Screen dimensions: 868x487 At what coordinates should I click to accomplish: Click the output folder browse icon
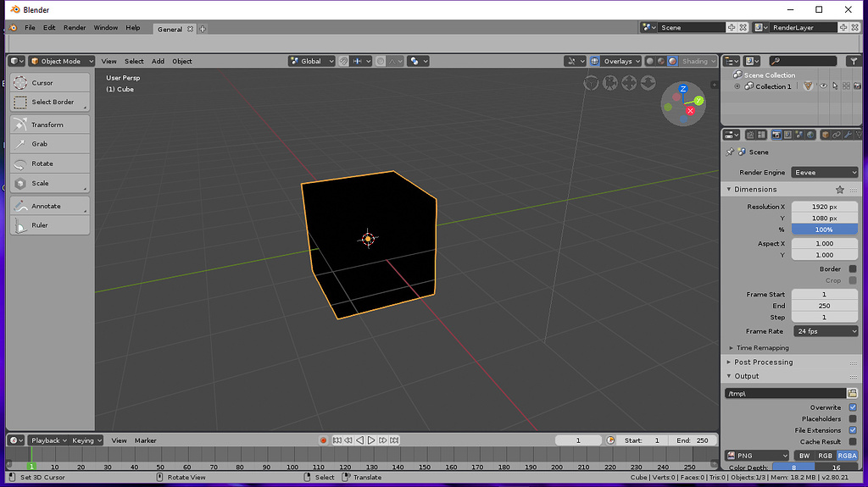(x=853, y=393)
